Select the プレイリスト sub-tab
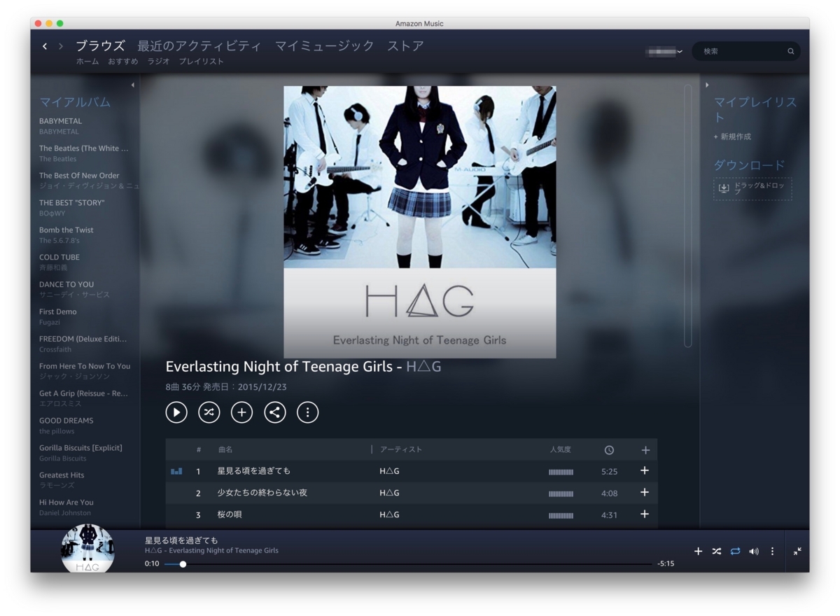 [x=202, y=62]
